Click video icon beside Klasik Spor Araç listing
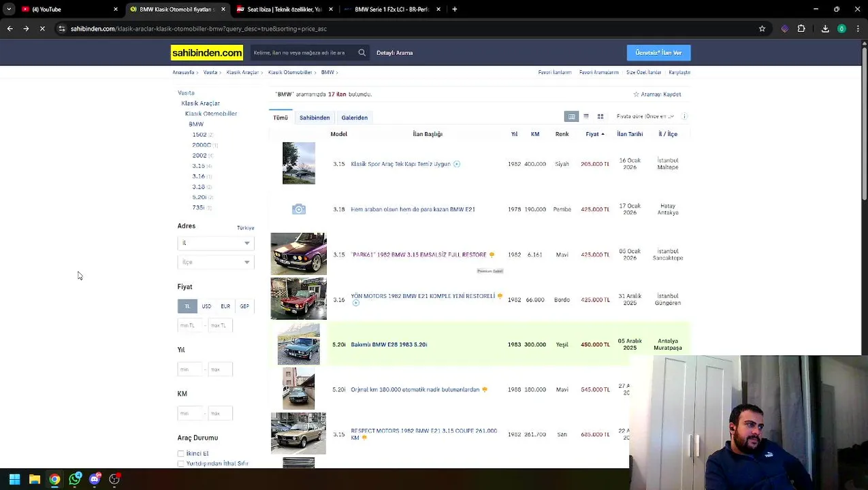Viewport: 868px width, 490px height. [x=457, y=164]
